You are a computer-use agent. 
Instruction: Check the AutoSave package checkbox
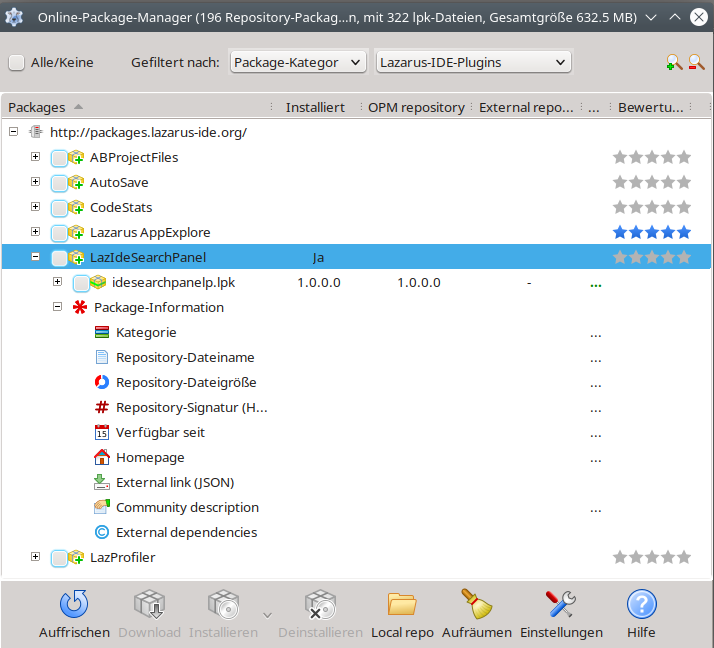(x=59, y=183)
